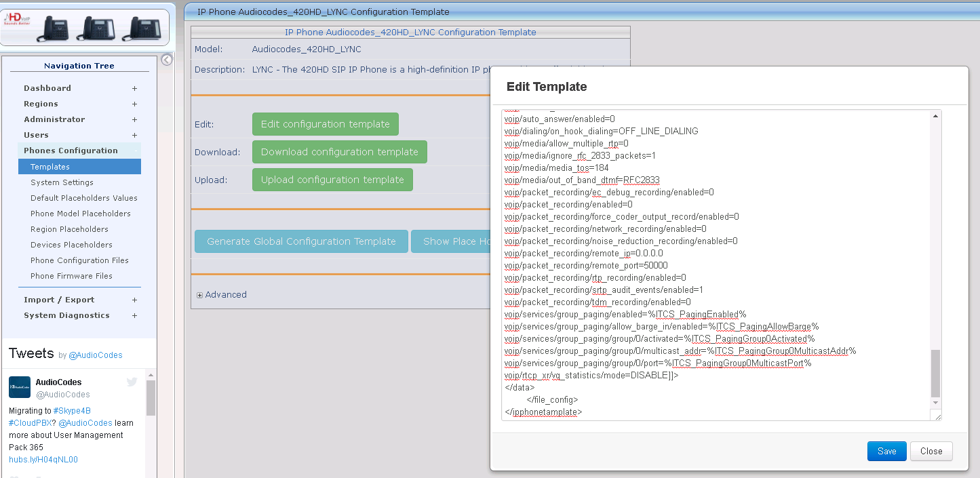Click Show Place Holders button

(451, 241)
